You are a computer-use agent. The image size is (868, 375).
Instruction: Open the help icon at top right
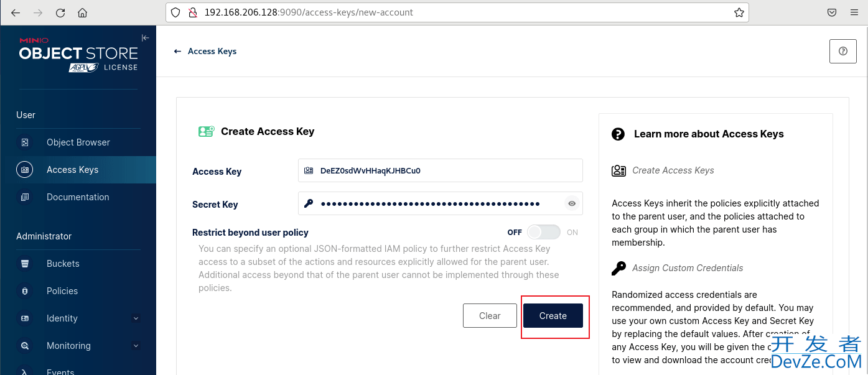(843, 51)
